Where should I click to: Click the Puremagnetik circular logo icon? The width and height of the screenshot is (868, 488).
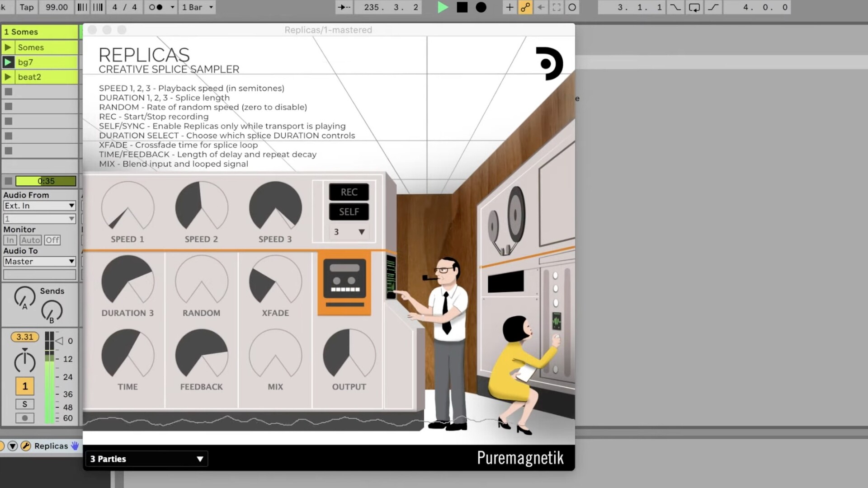coord(549,64)
